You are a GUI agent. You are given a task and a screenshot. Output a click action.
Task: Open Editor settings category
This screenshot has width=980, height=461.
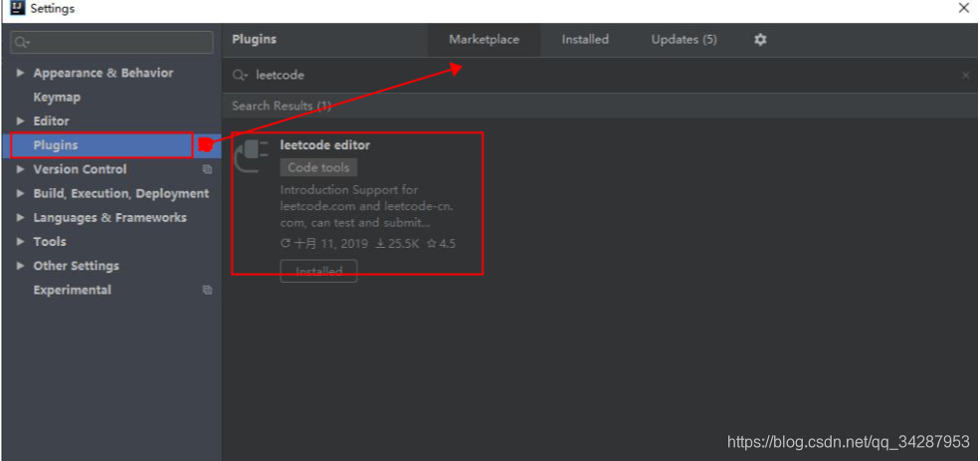coord(52,121)
